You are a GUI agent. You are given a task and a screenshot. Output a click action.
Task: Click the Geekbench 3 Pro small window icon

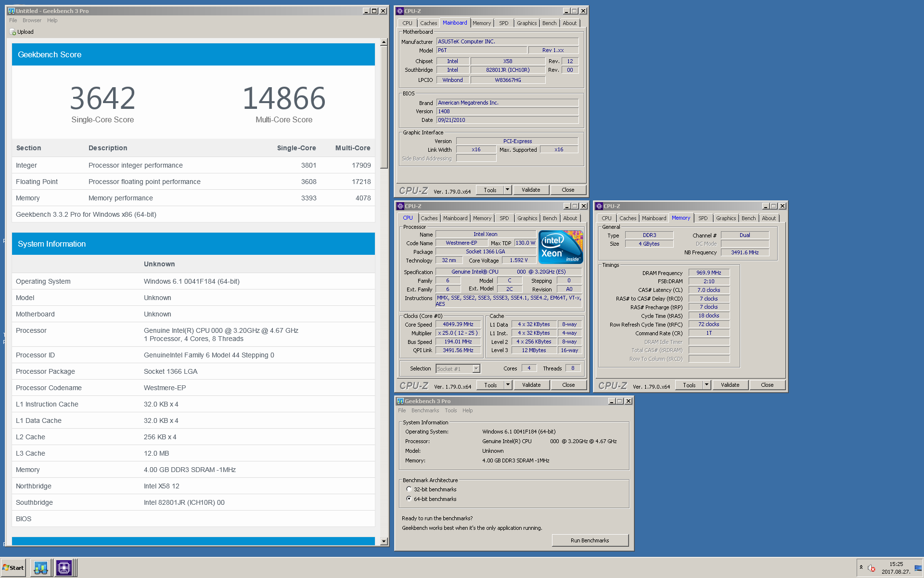pyautogui.click(x=400, y=401)
